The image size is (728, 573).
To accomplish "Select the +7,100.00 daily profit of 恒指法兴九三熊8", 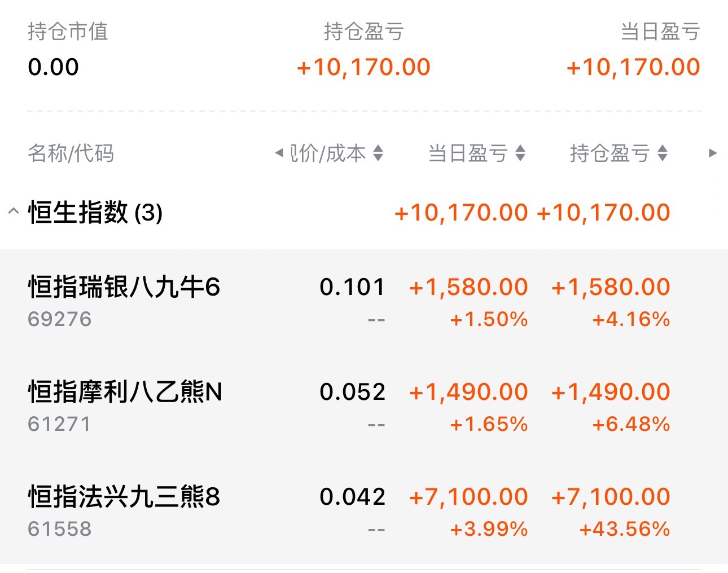I will [468, 497].
